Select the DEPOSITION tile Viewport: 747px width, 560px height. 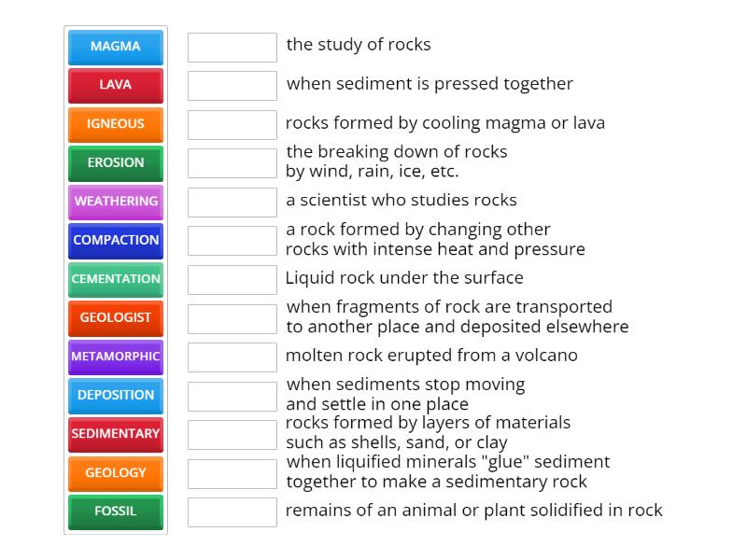point(115,395)
